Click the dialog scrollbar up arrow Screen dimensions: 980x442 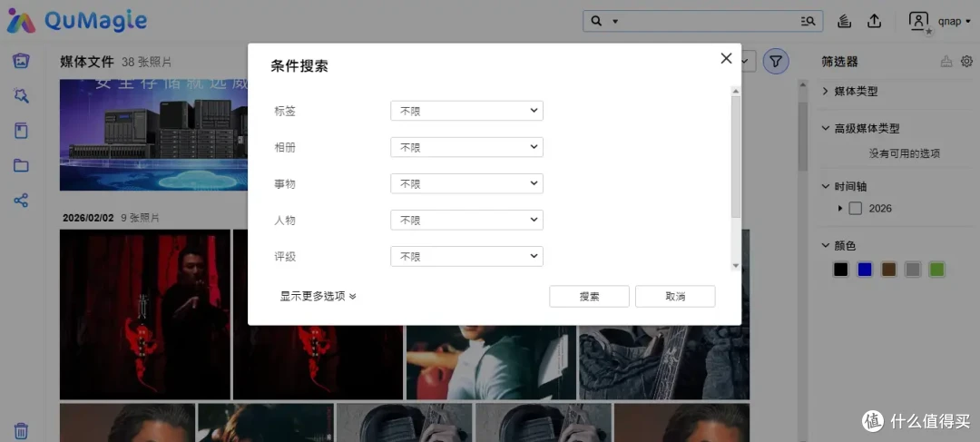pyautogui.click(x=736, y=92)
